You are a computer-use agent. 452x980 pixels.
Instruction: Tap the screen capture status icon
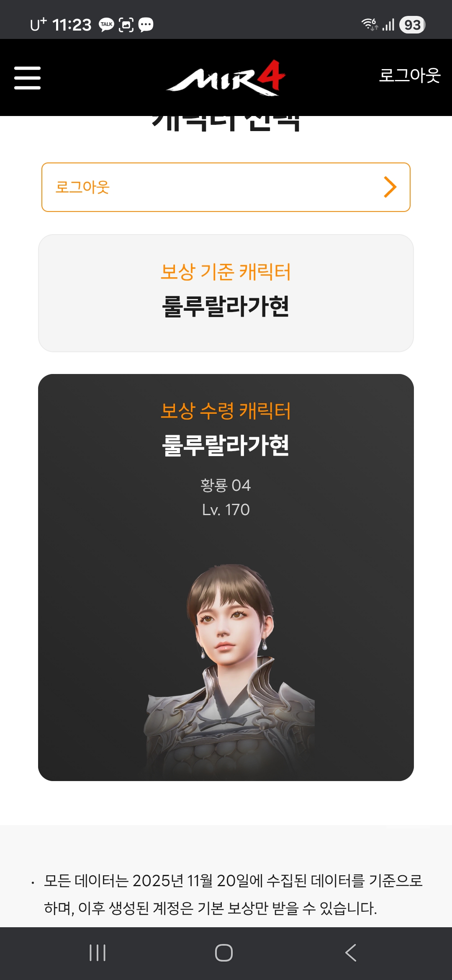click(x=126, y=25)
